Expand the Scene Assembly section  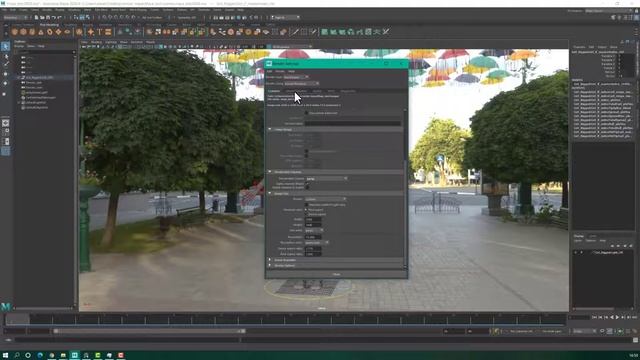(x=269, y=260)
